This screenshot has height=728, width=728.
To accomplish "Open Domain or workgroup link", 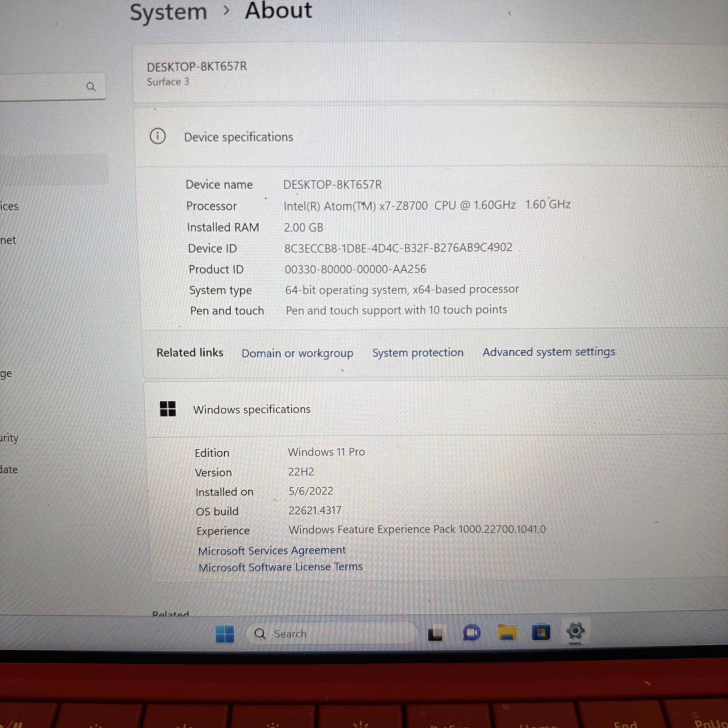I will (297, 353).
